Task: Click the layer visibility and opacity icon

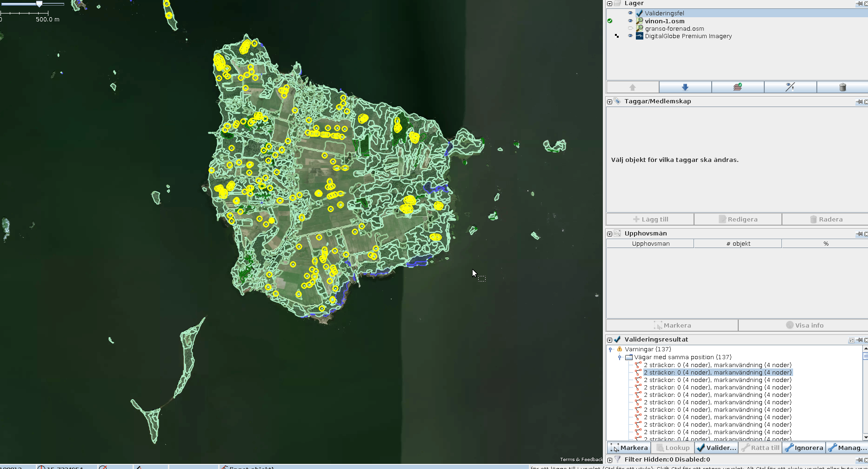Action: (790, 87)
